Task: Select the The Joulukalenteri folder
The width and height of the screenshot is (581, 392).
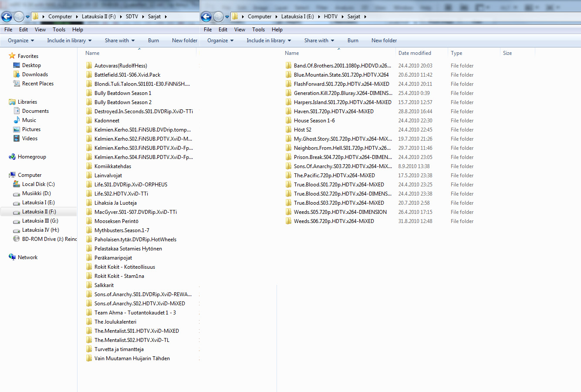Action: pyautogui.click(x=115, y=322)
